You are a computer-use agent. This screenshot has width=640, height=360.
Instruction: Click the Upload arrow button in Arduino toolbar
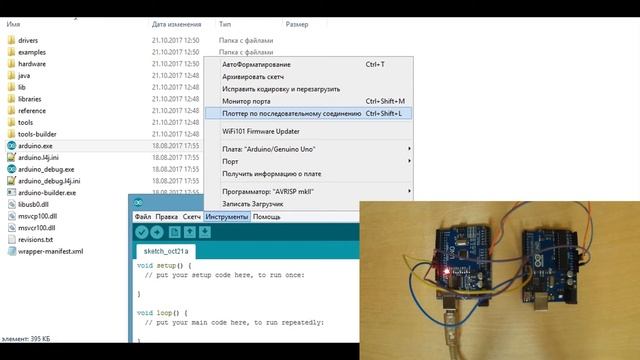click(157, 232)
